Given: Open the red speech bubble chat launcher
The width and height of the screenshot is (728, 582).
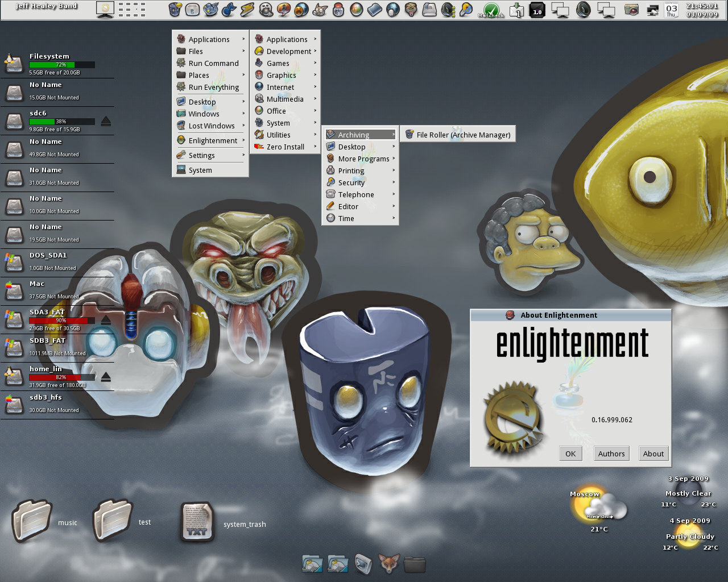Looking at the screenshot, I should [x=284, y=10].
